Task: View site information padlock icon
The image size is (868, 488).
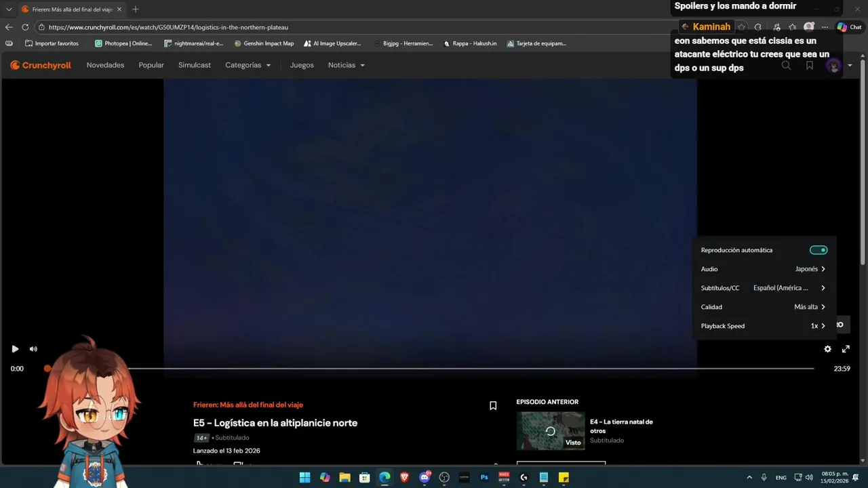Action: (x=41, y=27)
